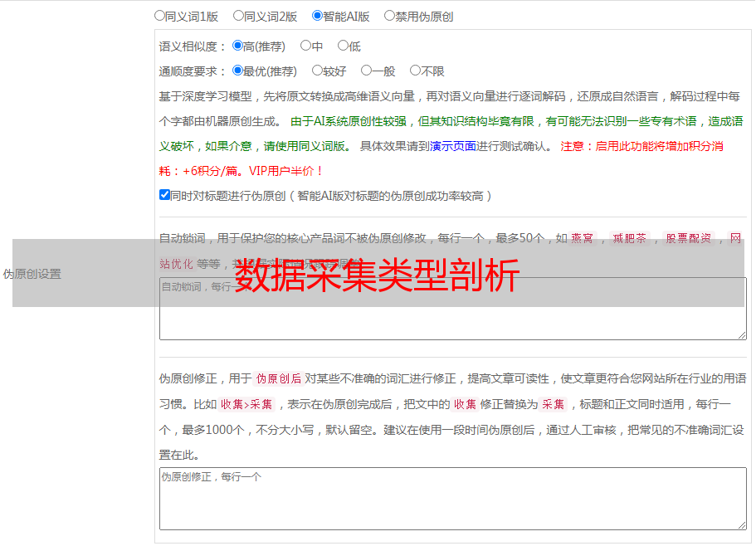Set 通顺度要求 to 不限
756x546 pixels.
[x=415, y=71]
